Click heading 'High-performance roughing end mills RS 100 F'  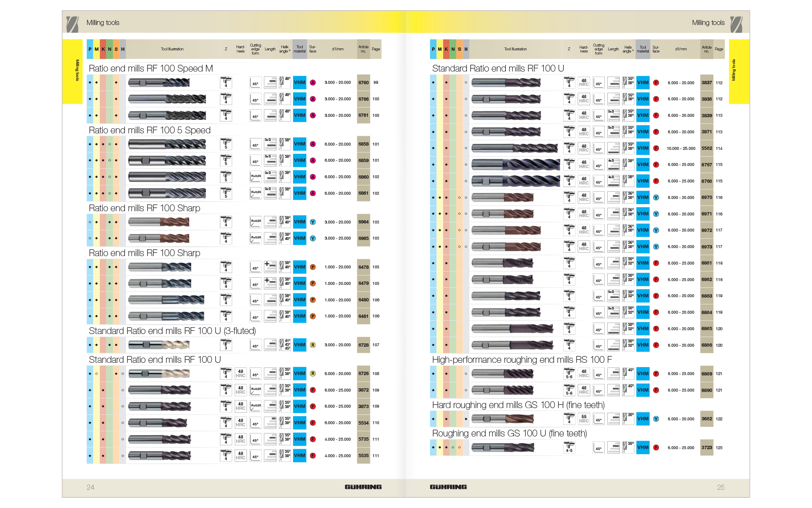[522, 360]
